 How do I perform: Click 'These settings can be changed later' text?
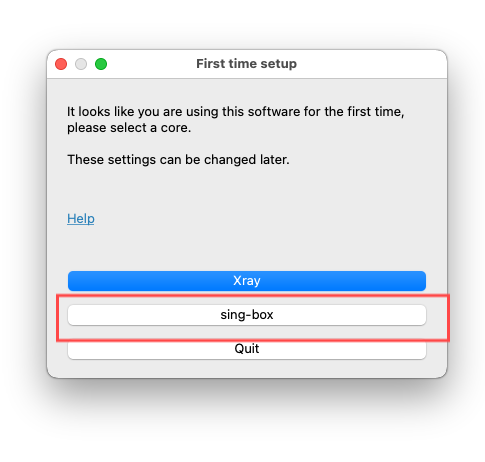(x=178, y=160)
